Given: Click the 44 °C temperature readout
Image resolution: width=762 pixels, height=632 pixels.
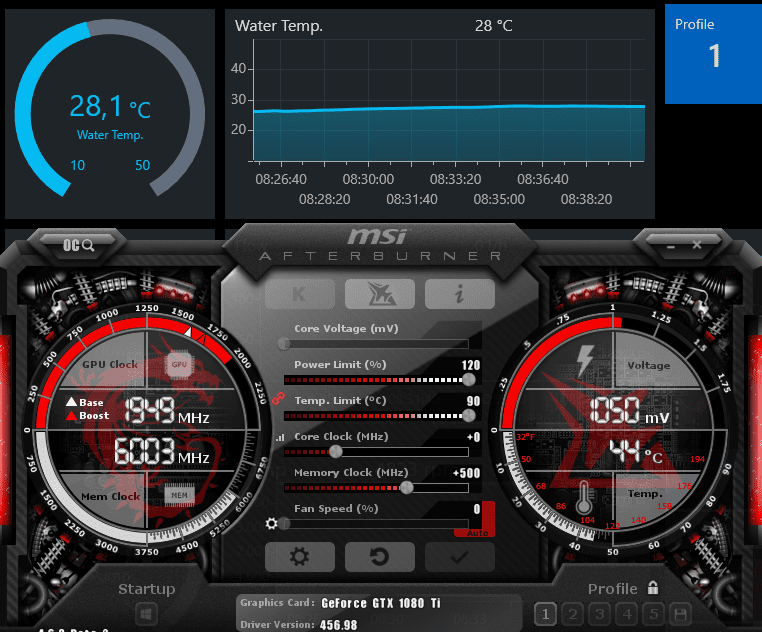Looking at the screenshot, I should [x=636, y=452].
